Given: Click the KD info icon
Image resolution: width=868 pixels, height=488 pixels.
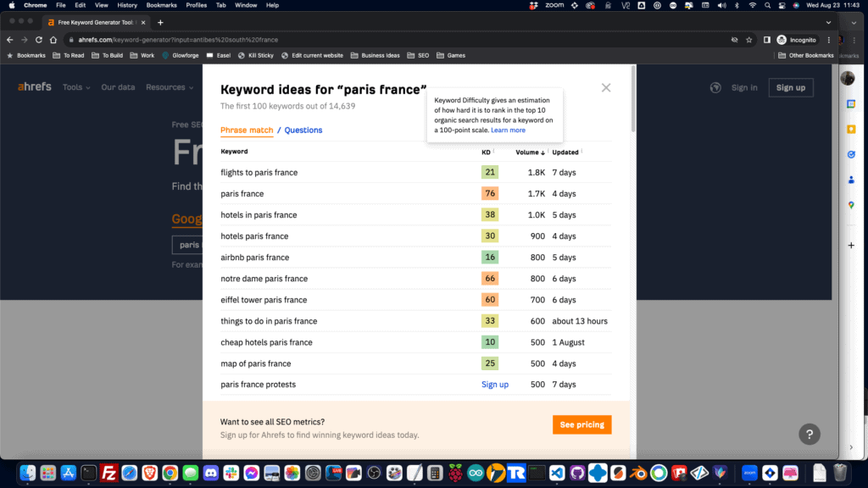Looking at the screenshot, I should pos(494,151).
